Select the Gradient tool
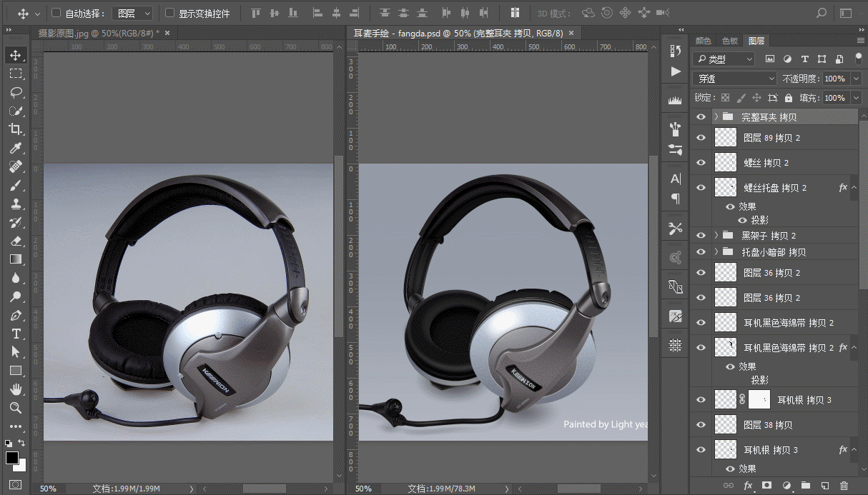868x495 pixels. coord(15,259)
